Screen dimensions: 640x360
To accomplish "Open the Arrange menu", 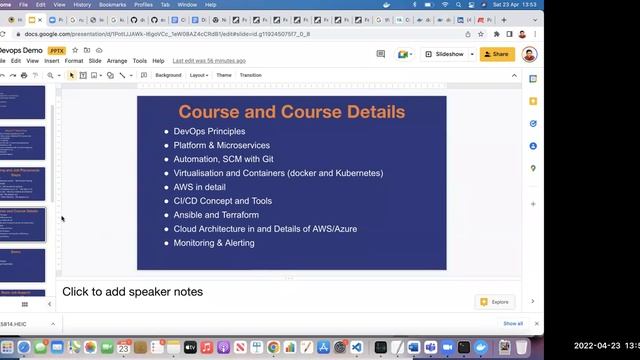I will (x=117, y=61).
